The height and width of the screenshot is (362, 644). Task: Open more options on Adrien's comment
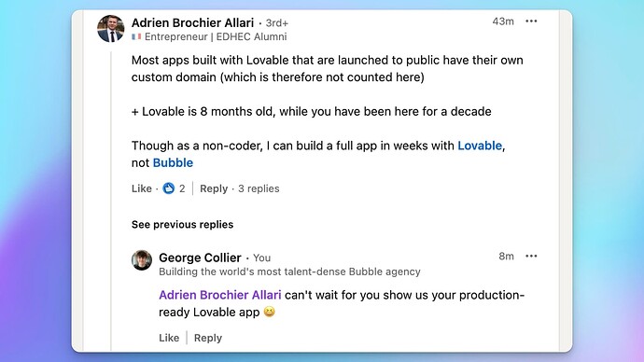[531, 21]
